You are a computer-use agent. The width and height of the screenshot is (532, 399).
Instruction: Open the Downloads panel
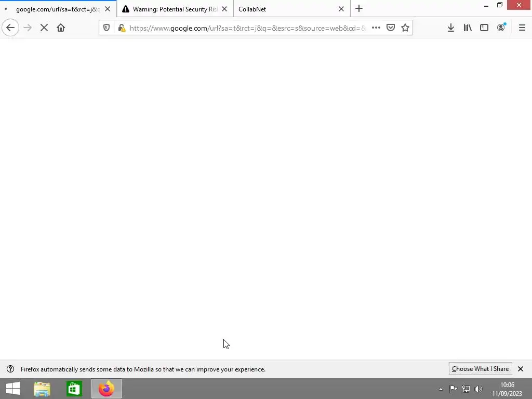click(451, 28)
